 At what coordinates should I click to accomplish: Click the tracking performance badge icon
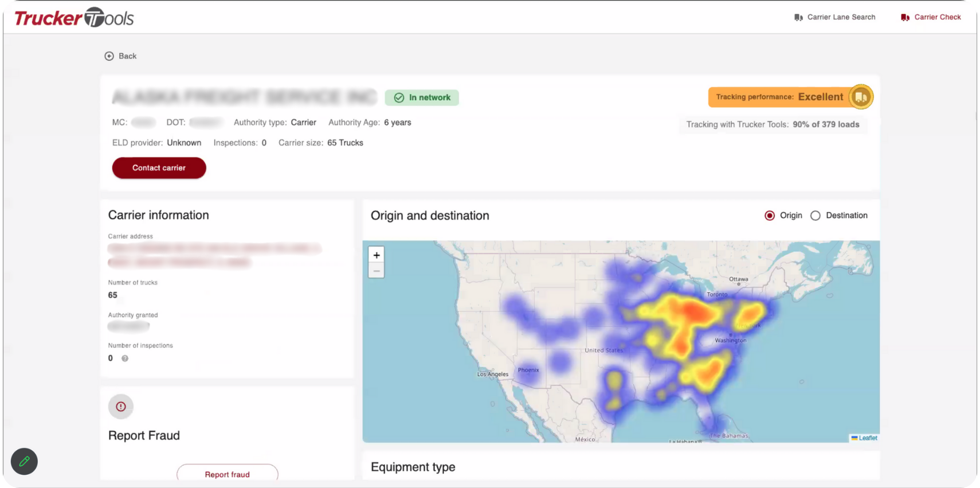click(x=860, y=97)
